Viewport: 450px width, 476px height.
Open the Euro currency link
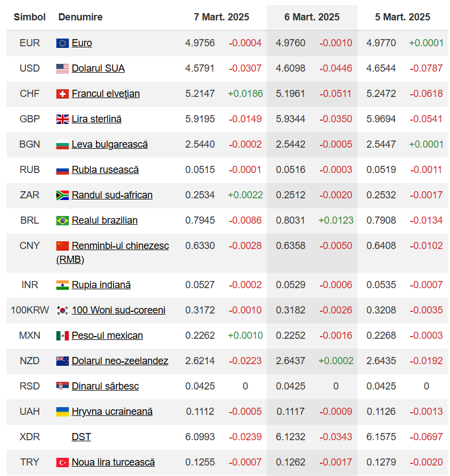(82, 43)
